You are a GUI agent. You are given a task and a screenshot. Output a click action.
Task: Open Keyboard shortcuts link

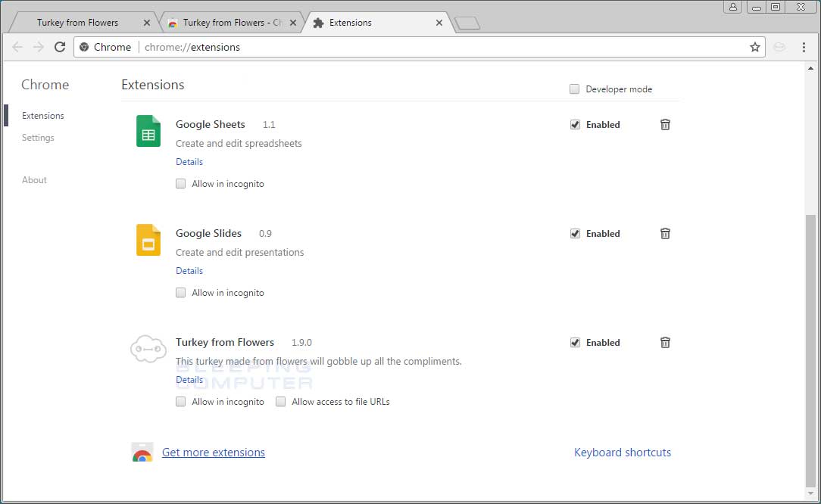coord(622,453)
